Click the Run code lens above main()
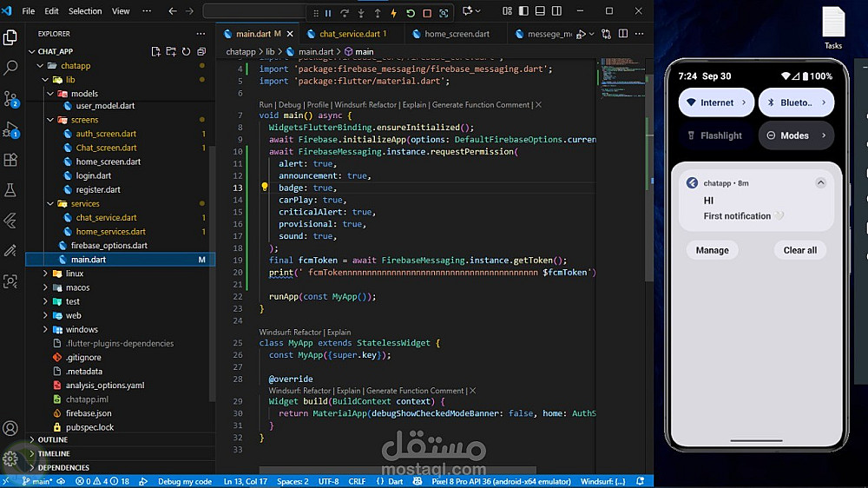The image size is (868, 488). (266, 105)
